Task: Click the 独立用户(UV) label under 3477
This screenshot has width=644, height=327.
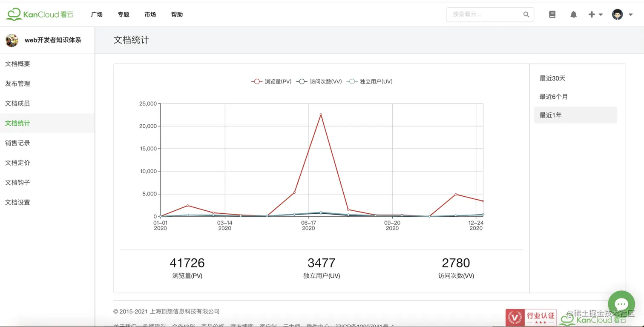Action: 322,276
